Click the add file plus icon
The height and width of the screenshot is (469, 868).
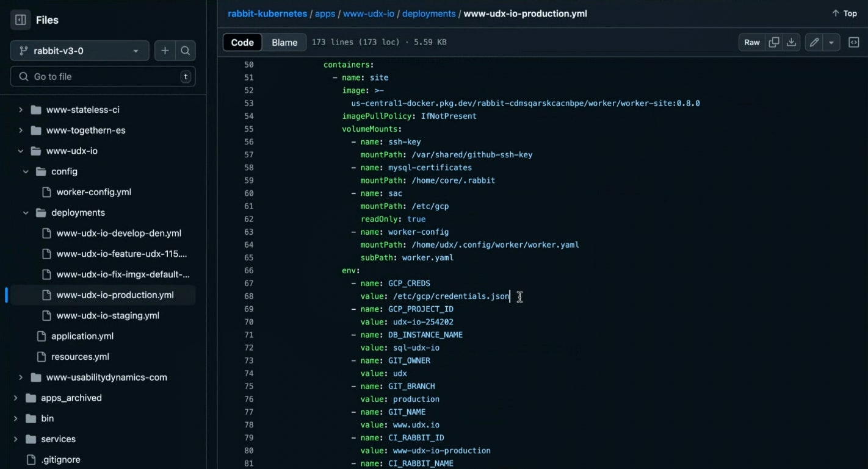165,51
